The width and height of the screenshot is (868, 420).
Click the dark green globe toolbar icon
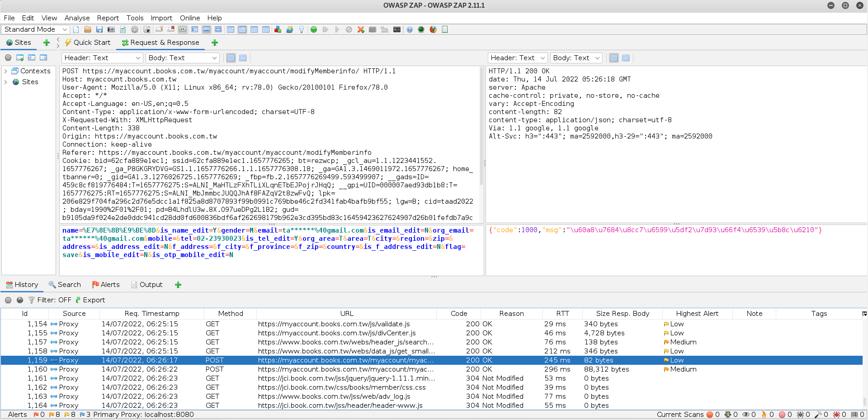click(421, 29)
